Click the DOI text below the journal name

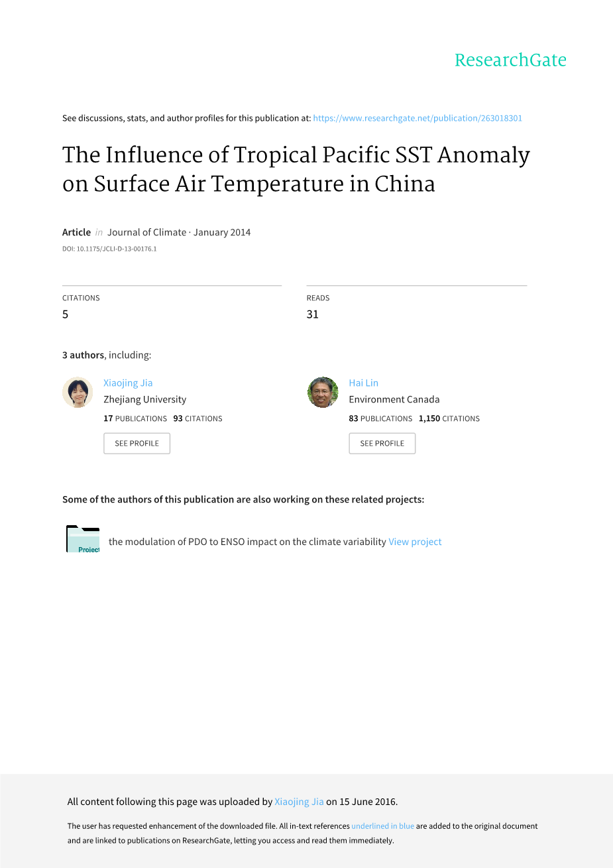[109, 249]
